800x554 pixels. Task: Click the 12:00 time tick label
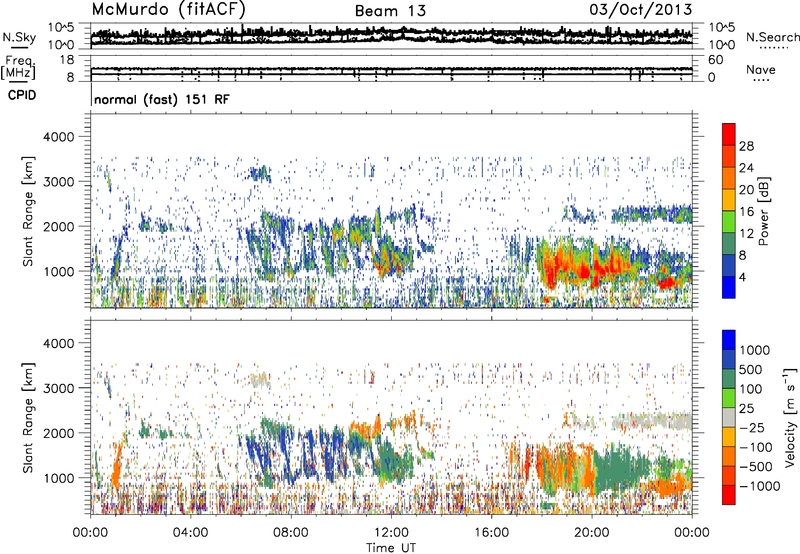(391, 533)
